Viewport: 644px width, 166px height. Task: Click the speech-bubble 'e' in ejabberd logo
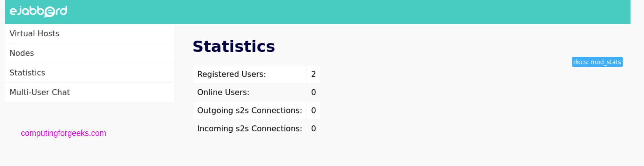(x=50, y=12)
